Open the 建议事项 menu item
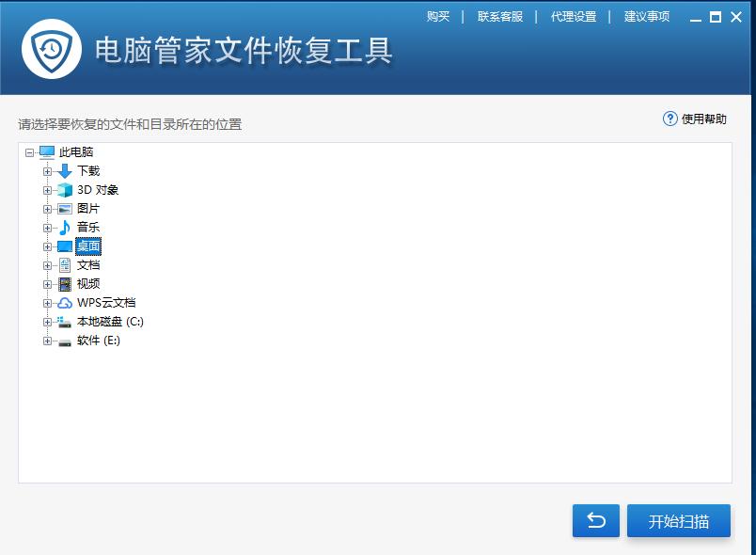The height and width of the screenshot is (555, 756). [x=647, y=16]
